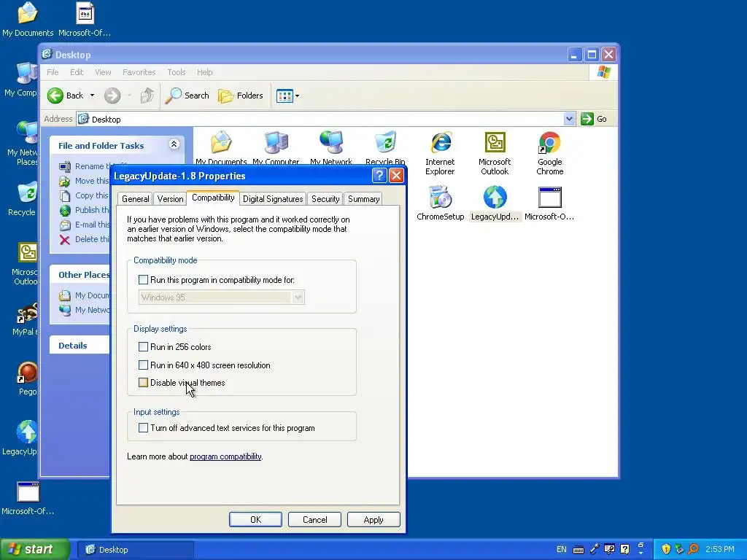The width and height of the screenshot is (747, 560).
Task: Check Turn off advanced text services
Action: [x=143, y=427]
